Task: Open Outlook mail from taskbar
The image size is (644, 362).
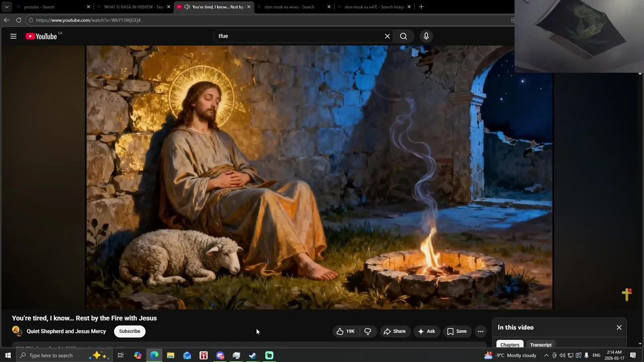Action: 187,355
